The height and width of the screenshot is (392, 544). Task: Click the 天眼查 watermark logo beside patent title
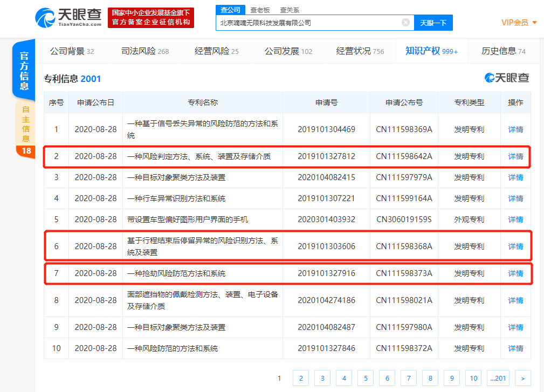(506, 78)
